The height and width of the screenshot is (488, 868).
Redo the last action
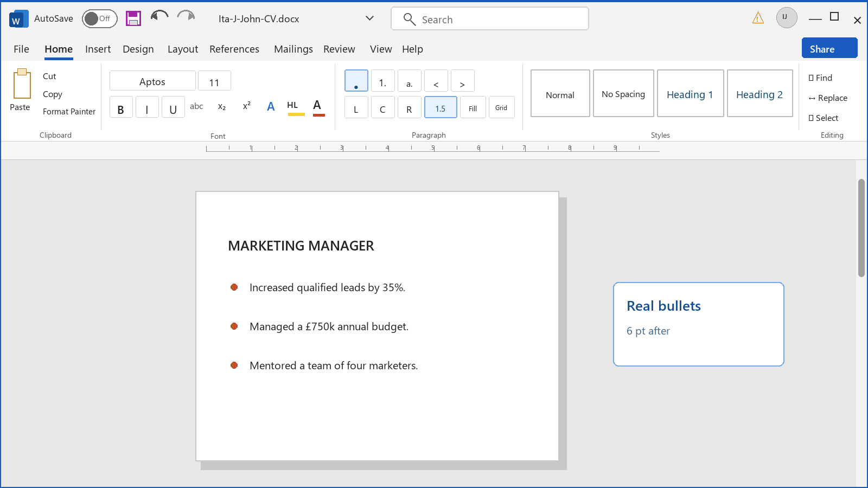(x=186, y=17)
